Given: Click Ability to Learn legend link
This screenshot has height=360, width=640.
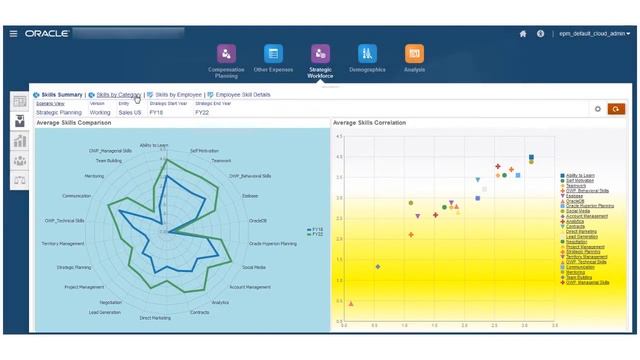Looking at the screenshot, I should pyautogui.click(x=580, y=176).
